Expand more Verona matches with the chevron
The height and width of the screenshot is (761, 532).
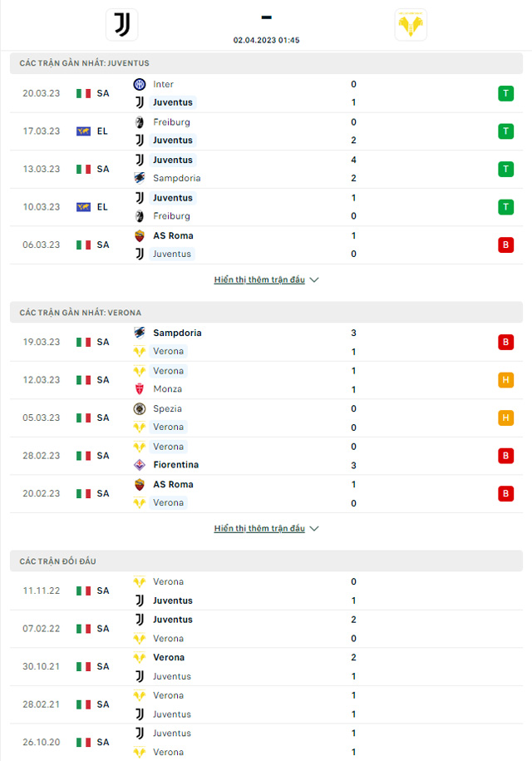tap(314, 529)
